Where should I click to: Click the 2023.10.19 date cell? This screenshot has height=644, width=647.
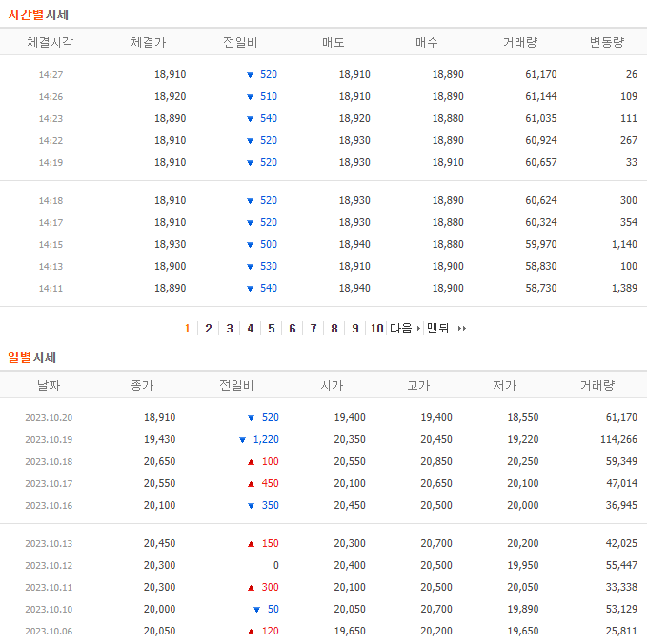[x=49, y=439]
